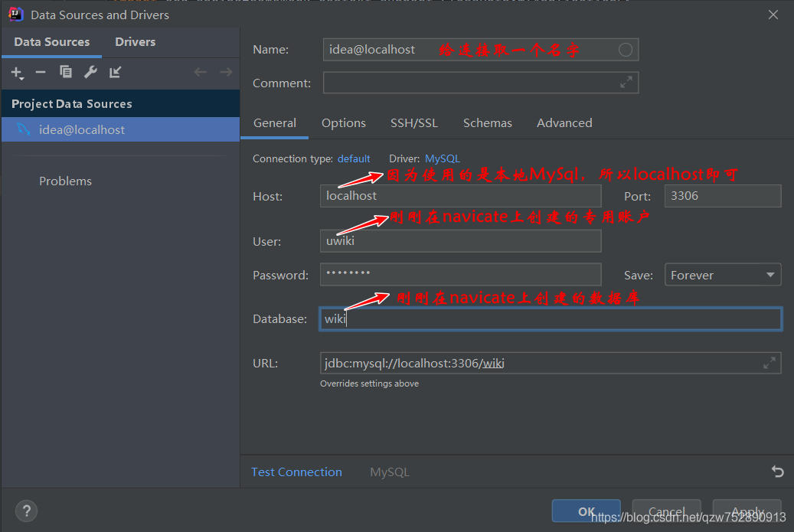Open the Advanced tab
The width and height of the screenshot is (794, 532).
click(564, 123)
